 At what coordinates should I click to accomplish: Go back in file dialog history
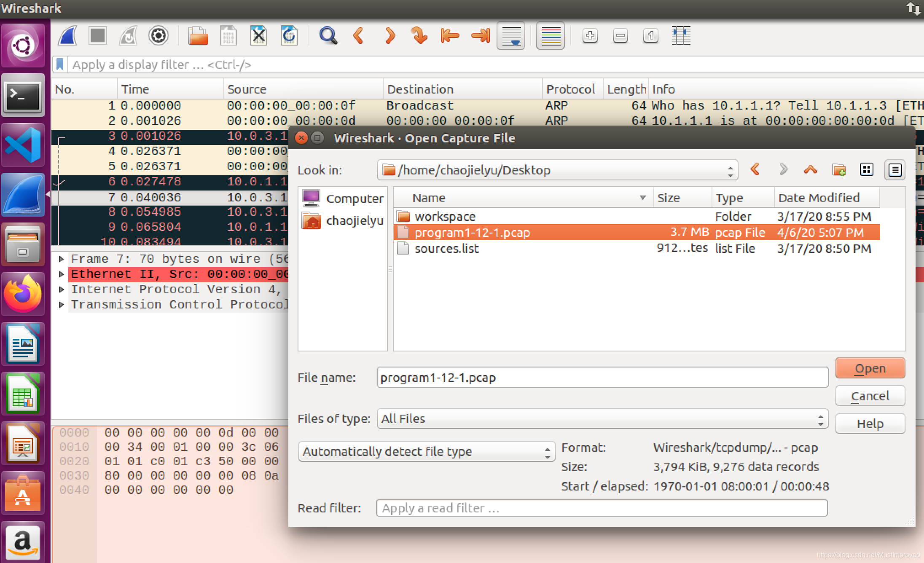pyautogui.click(x=755, y=170)
